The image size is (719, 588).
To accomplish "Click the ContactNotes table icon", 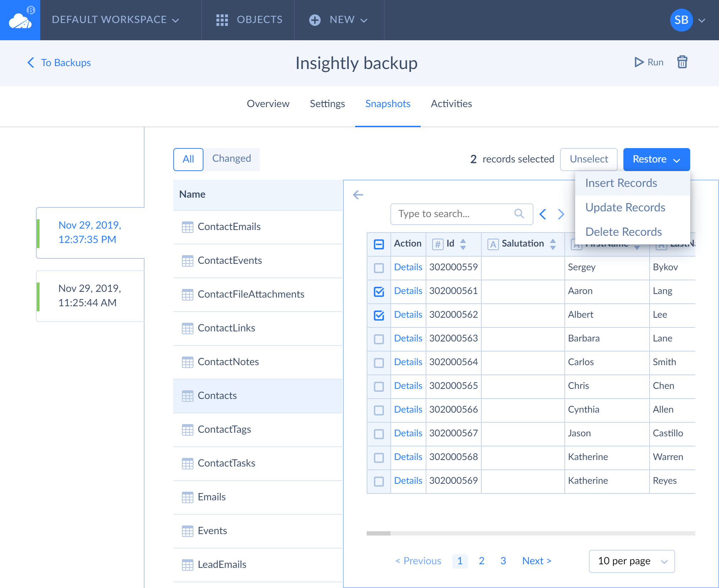I will click(x=187, y=362).
